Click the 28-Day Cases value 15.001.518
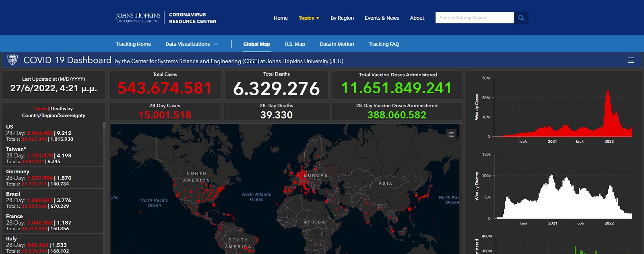This screenshot has height=254, width=644. pos(165,115)
